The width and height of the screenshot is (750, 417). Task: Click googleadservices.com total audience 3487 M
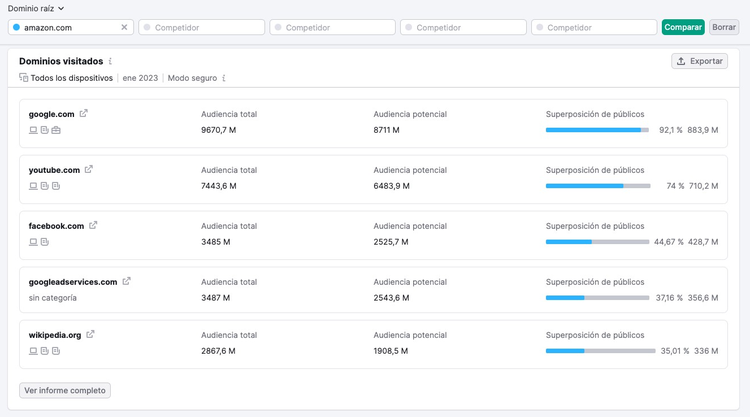216,298
